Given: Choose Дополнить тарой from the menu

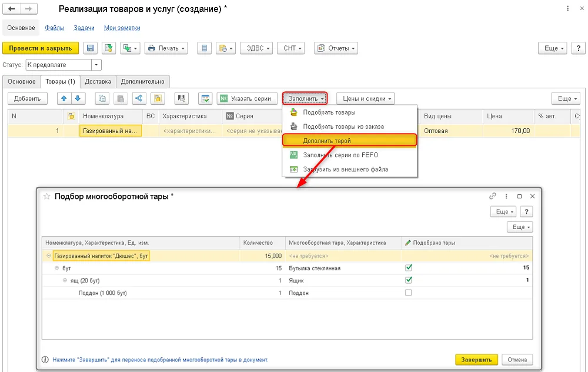Looking at the screenshot, I should click(349, 141).
